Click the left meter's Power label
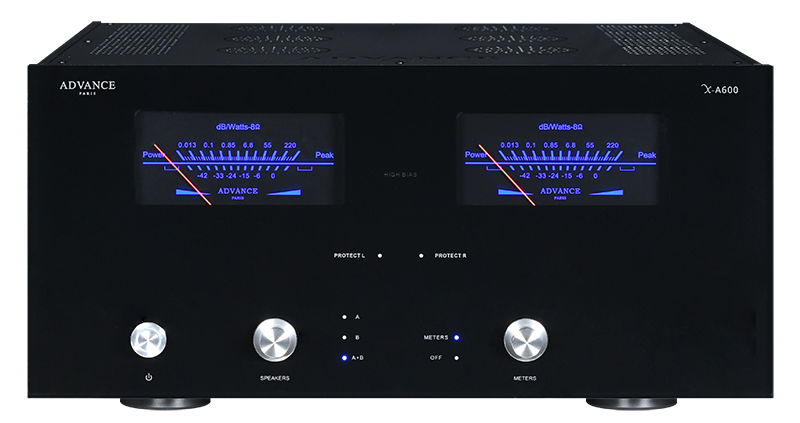 coord(154,155)
